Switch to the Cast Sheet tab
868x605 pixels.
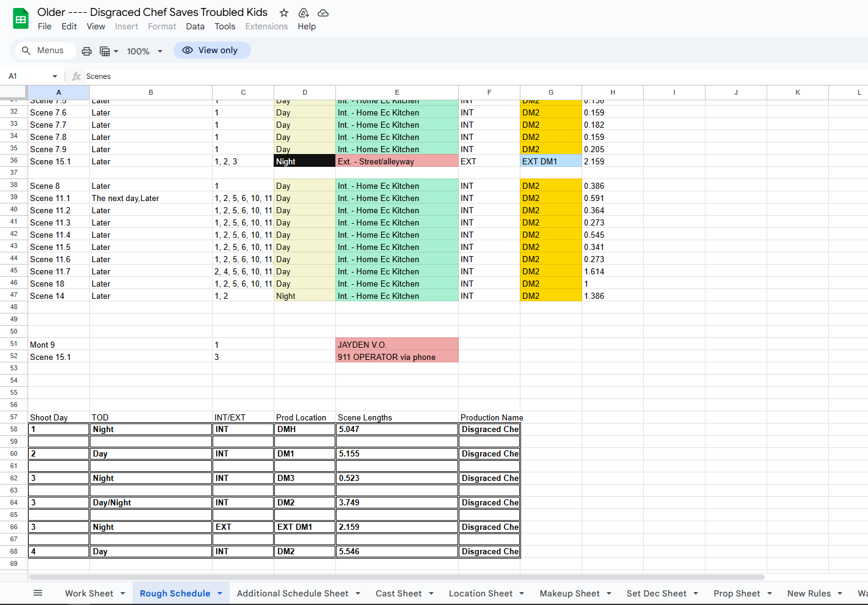[398, 593]
